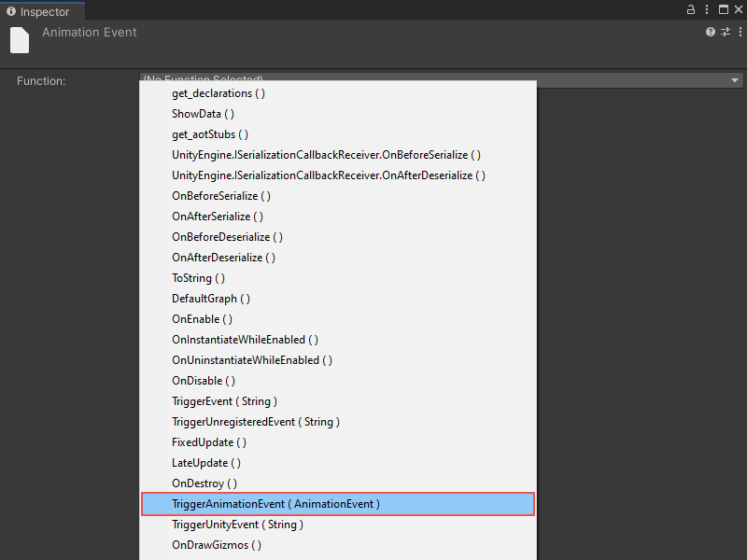The height and width of the screenshot is (560, 747).
Task: Maximize the Inspector window
Action: (x=723, y=9)
